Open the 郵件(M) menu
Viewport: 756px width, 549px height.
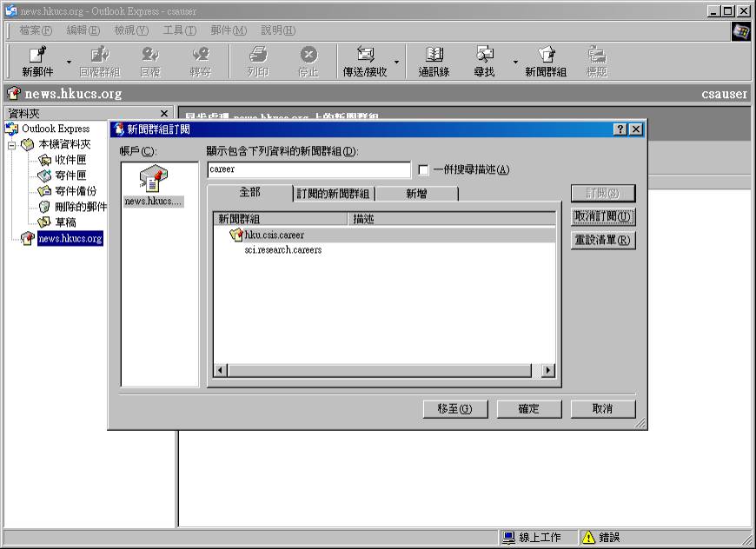[x=229, y=30]
